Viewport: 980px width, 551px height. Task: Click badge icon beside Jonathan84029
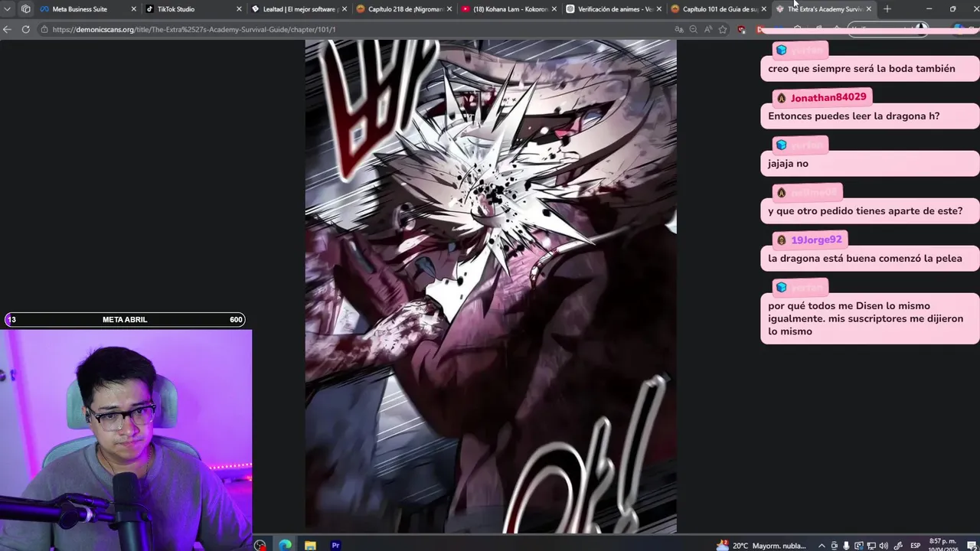(781, 98)
